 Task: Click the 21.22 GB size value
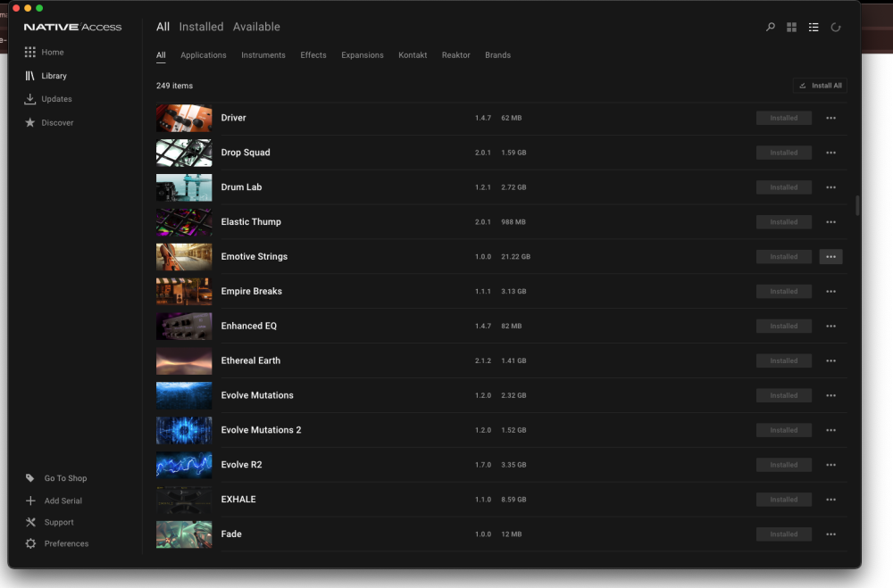pyautogui.click(x=515, y=257)
